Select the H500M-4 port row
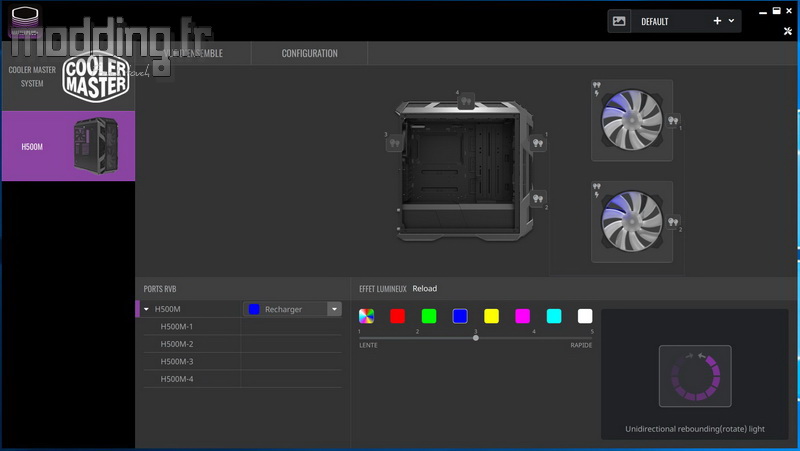This screenshot has height=451, width=800. pyautogui.click(x=242, y=379)
